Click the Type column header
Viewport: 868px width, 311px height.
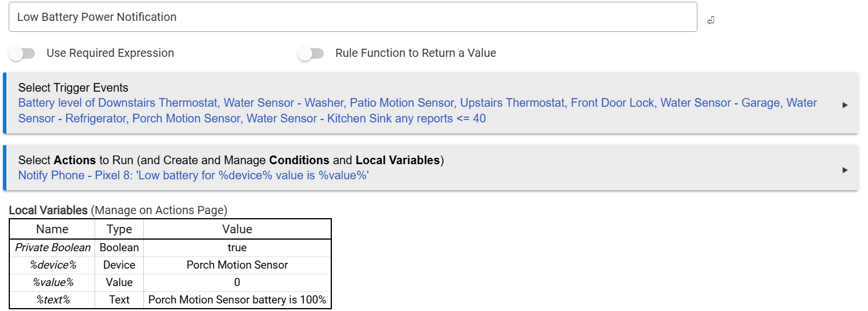point(120,229)
